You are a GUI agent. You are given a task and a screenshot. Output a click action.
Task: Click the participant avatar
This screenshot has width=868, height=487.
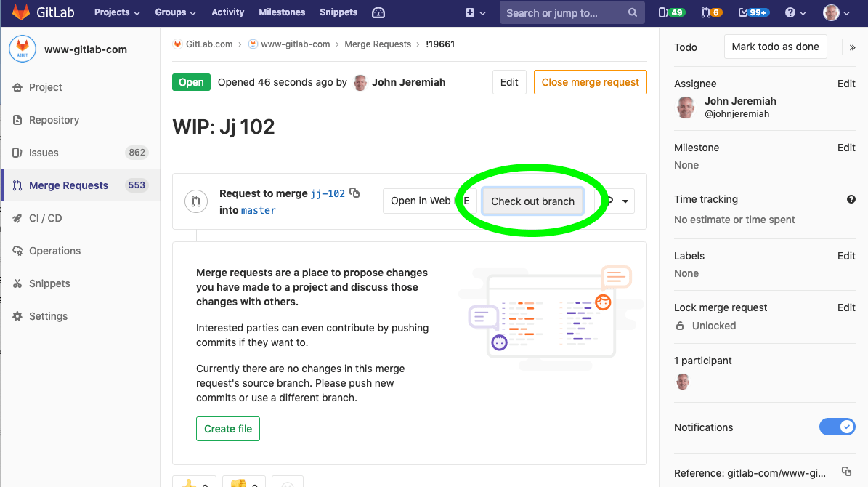pyautogui.click(x=683, y=382)
